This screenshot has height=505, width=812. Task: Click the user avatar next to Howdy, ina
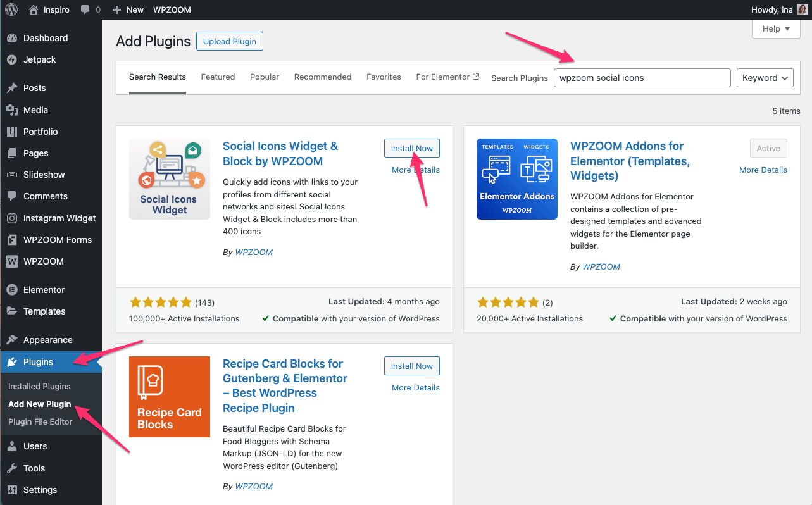[x=802, y=9]
